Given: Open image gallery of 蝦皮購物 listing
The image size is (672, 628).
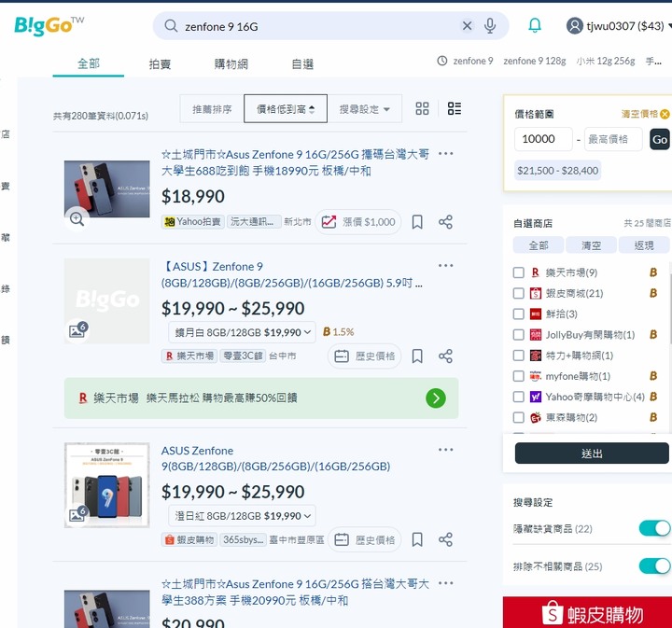Looking at the screenshot, I should click(78, 513).
